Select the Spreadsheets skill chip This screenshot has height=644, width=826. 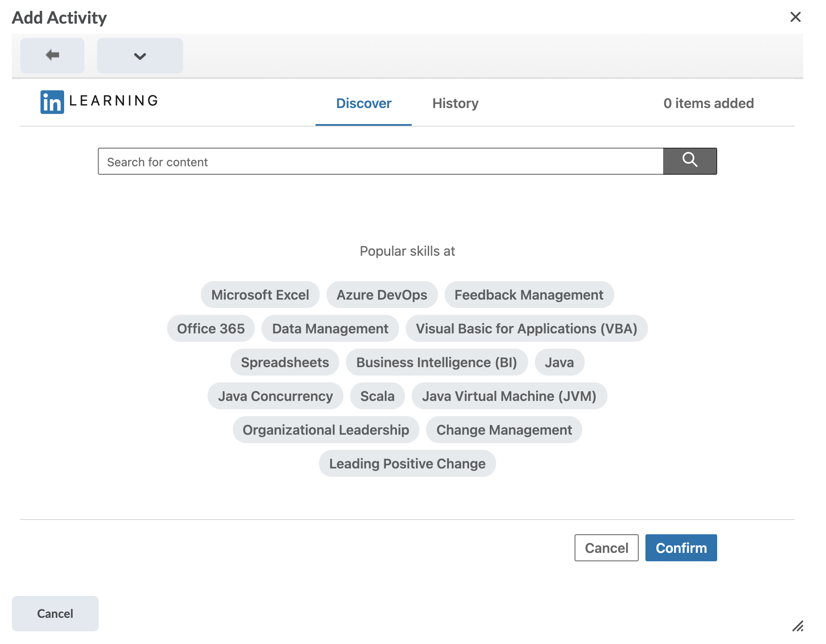[x=285, y=362]
